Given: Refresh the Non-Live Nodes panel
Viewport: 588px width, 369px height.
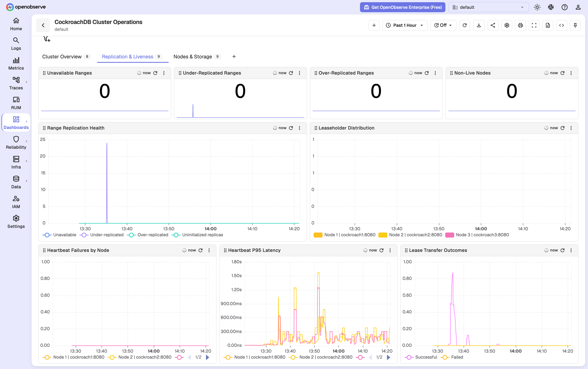Looking at the screenshot, I should click(x=563, y=73).
